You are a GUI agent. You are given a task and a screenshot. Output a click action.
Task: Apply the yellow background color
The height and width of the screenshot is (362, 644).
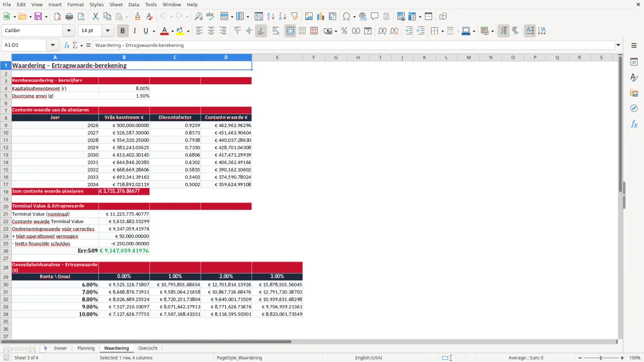coord(180,31)
